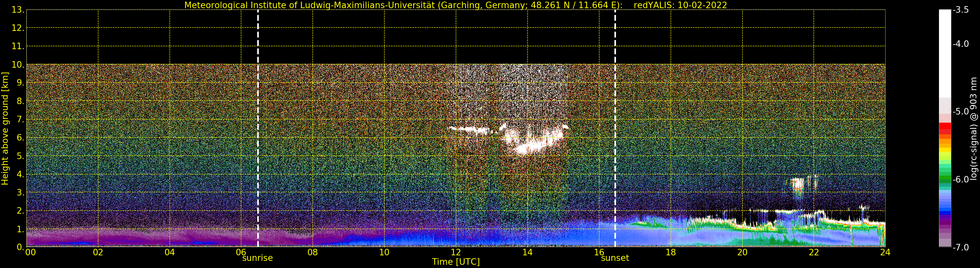Click the height axis tick '7.'
Viewport: 980px width, 268px height.
21,119
